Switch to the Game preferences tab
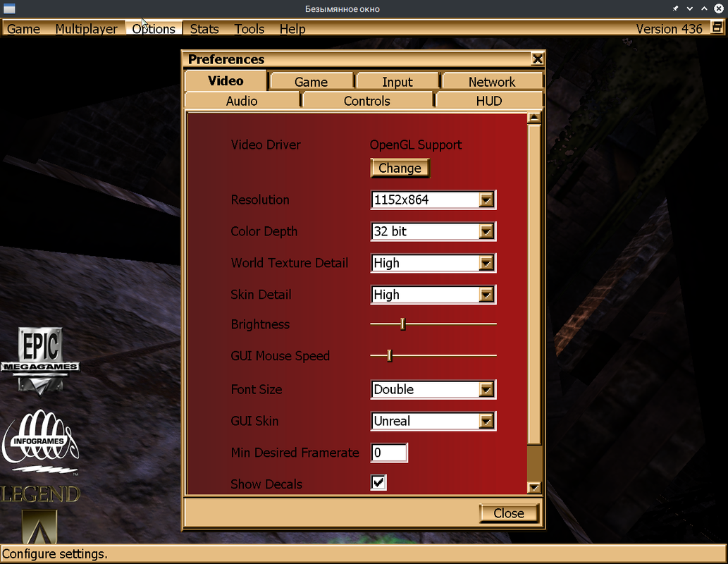Viewport: 728px width, 564px height. 311,82
